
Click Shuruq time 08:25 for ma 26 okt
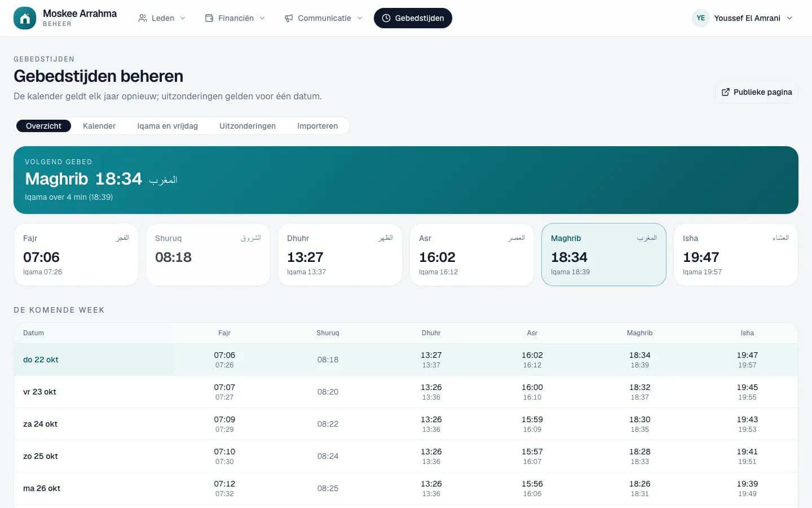328,488
